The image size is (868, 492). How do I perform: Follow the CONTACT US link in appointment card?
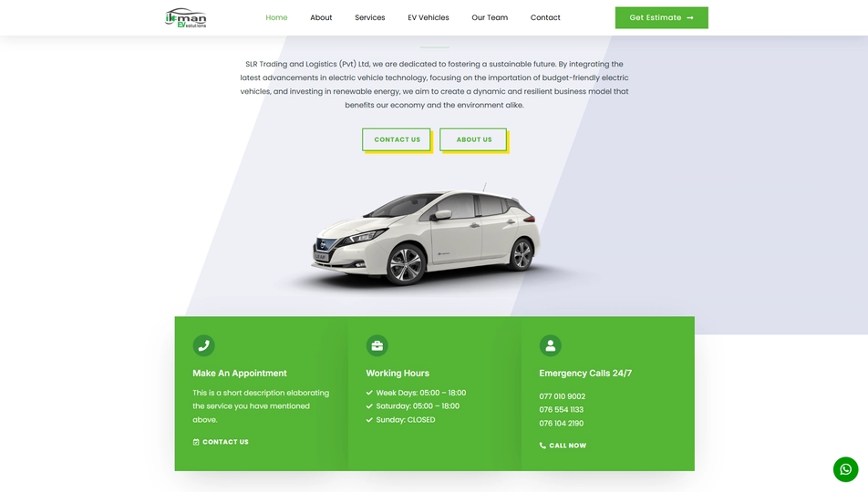pyautogui.click(x=221, y=442)
